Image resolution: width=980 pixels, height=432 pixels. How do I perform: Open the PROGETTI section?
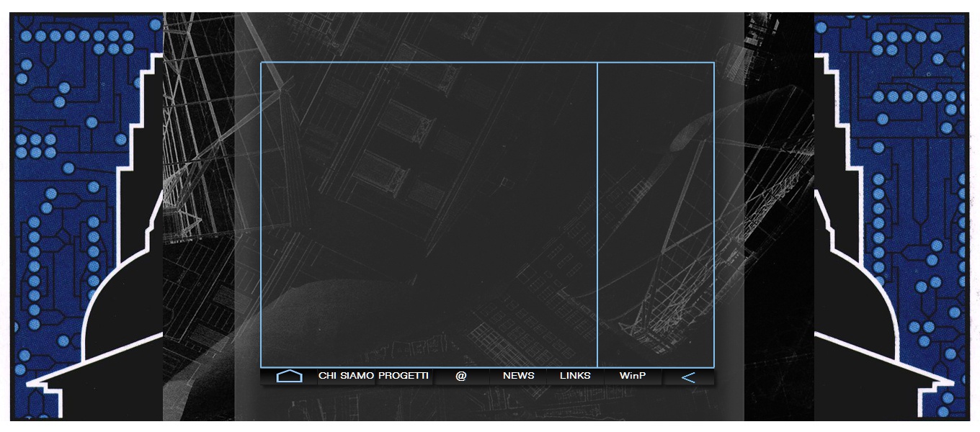[x=404, y=376]
